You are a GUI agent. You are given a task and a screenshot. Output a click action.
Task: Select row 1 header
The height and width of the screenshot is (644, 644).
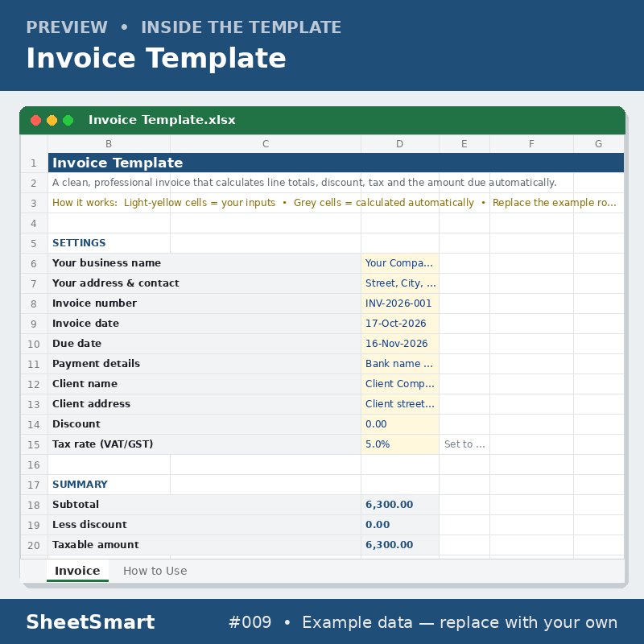click(34, 163)
